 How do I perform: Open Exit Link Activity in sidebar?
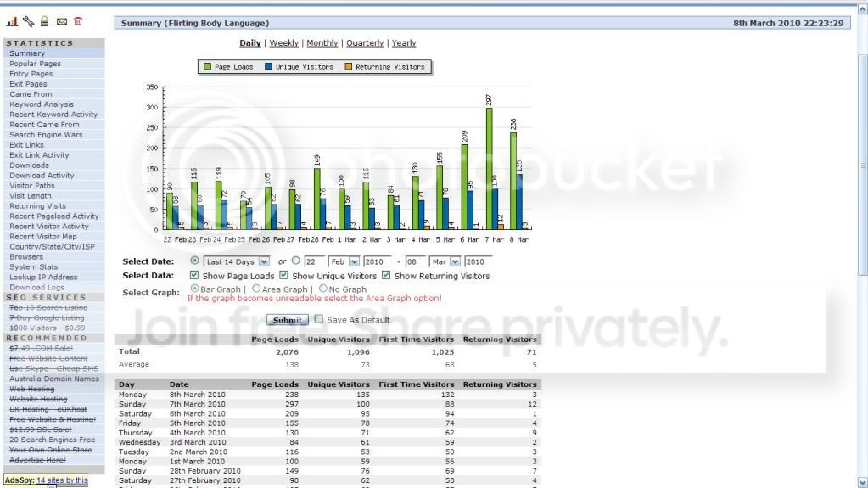pos(39,155)
